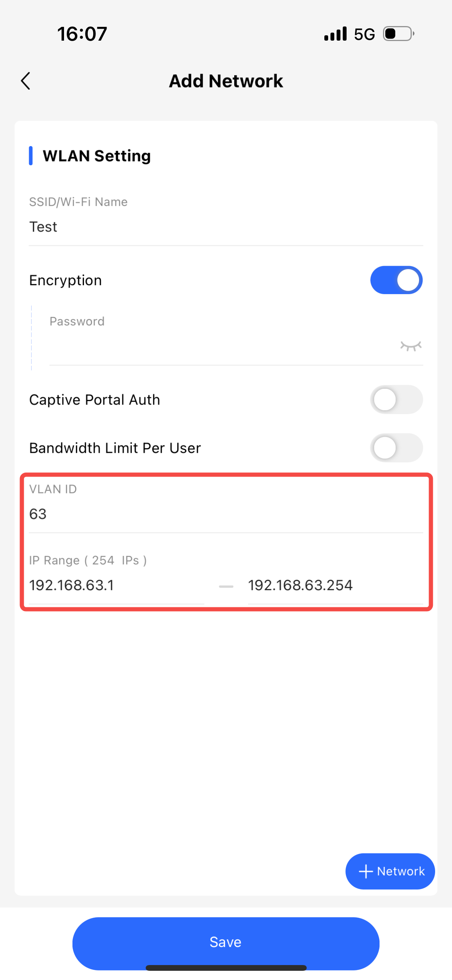452x980 pixels.
Task: Edit end IP address 192.168.63.254
Action: click(x=335, y=585)
